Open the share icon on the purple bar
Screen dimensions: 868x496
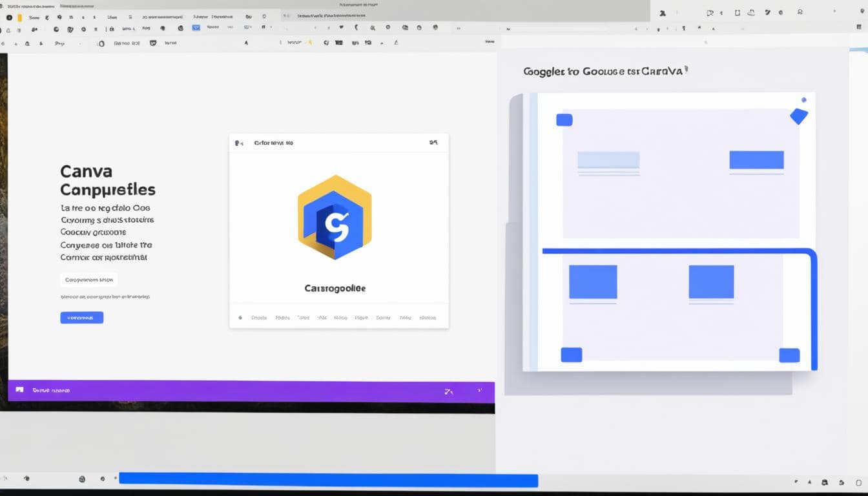pyautogui.click(x=449, y=391)
